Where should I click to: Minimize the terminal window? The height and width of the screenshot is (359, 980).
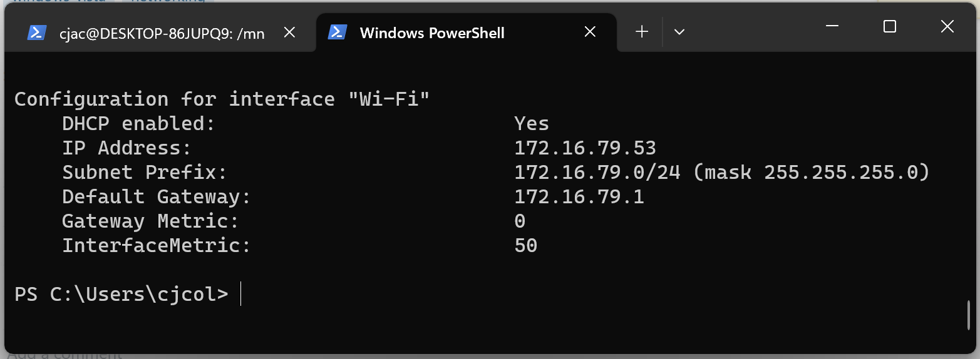pyautogui.click(x=832, y=26)
